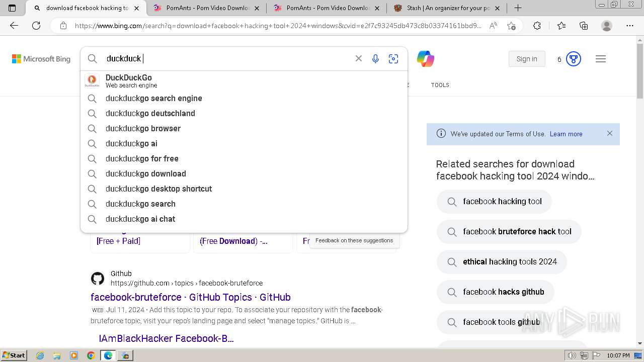Open facebook-bruteforce GitHub Topics result

(191, 297)
